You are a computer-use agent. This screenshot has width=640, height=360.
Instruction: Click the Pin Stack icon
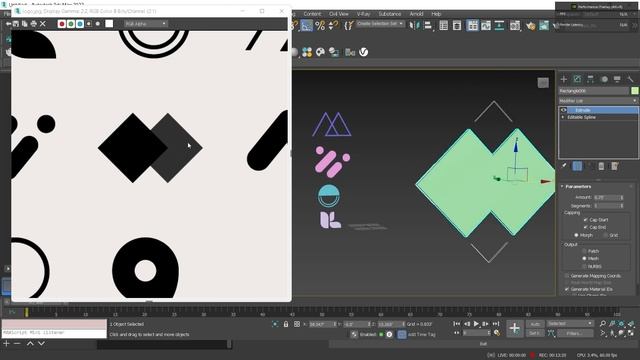click(564, 166)
